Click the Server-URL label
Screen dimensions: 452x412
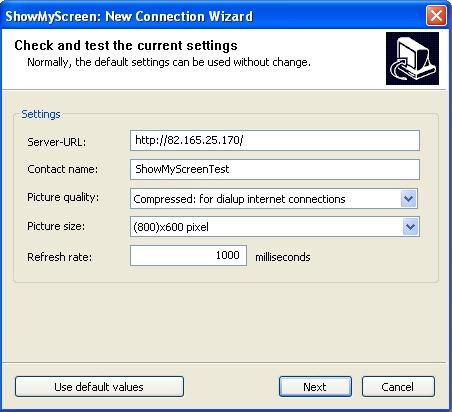57,142
